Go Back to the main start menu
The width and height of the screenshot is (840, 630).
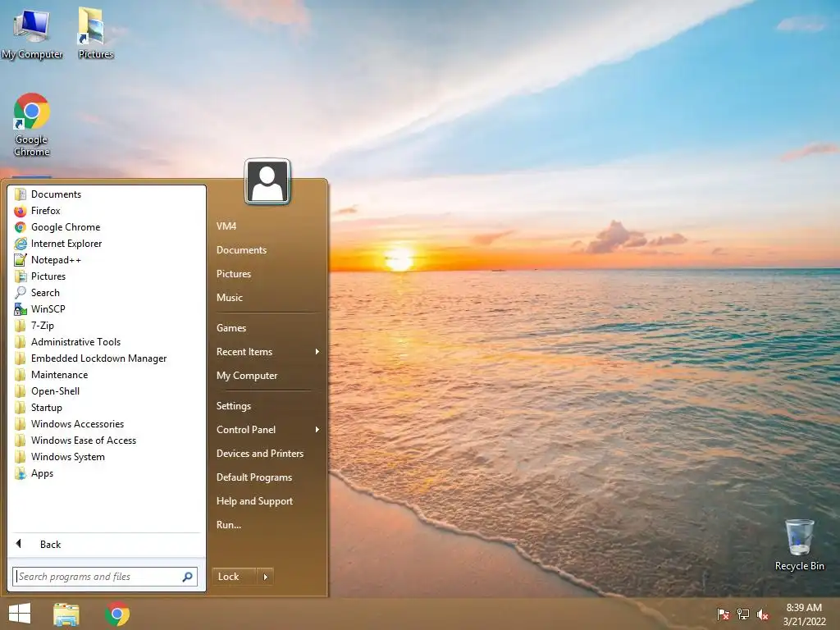click(x=50, y=545)
